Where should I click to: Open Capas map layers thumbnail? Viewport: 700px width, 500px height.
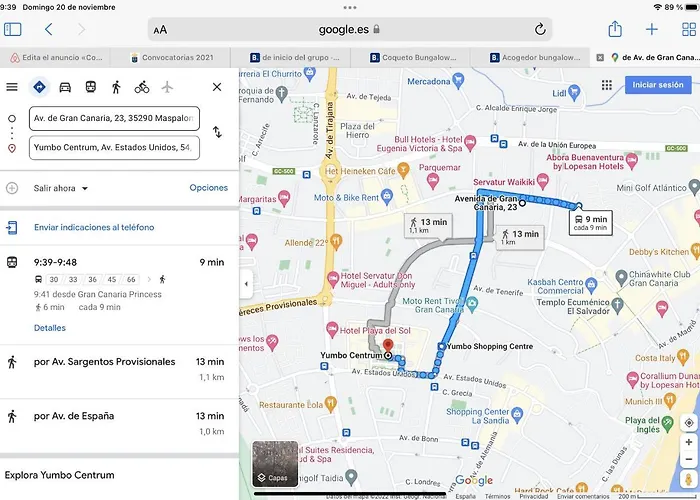[275, 464]
